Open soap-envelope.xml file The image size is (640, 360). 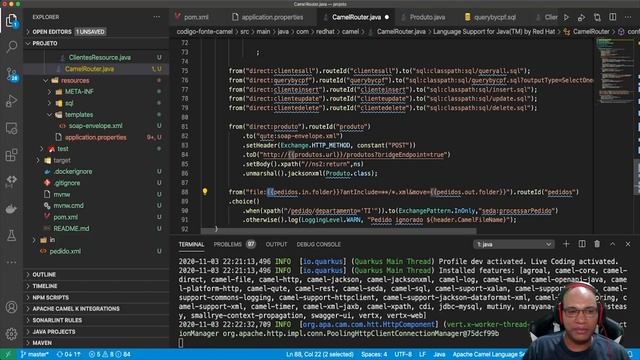tap(96, 126)
